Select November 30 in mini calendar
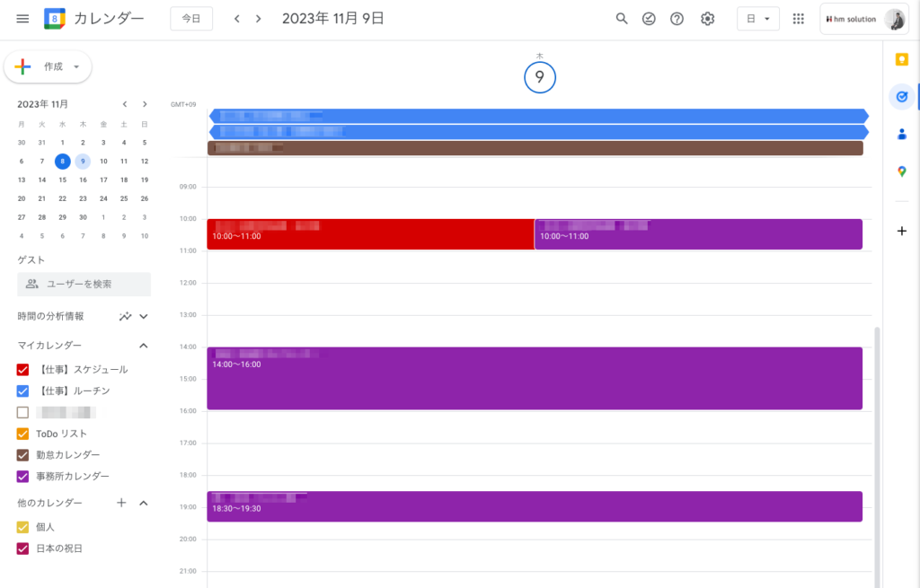The height and width of the screenshot is (588, 920). [83, 217]
